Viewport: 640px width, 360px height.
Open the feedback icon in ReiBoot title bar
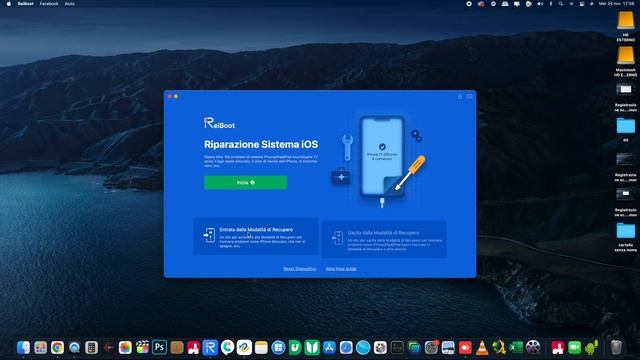pos(469,97)
